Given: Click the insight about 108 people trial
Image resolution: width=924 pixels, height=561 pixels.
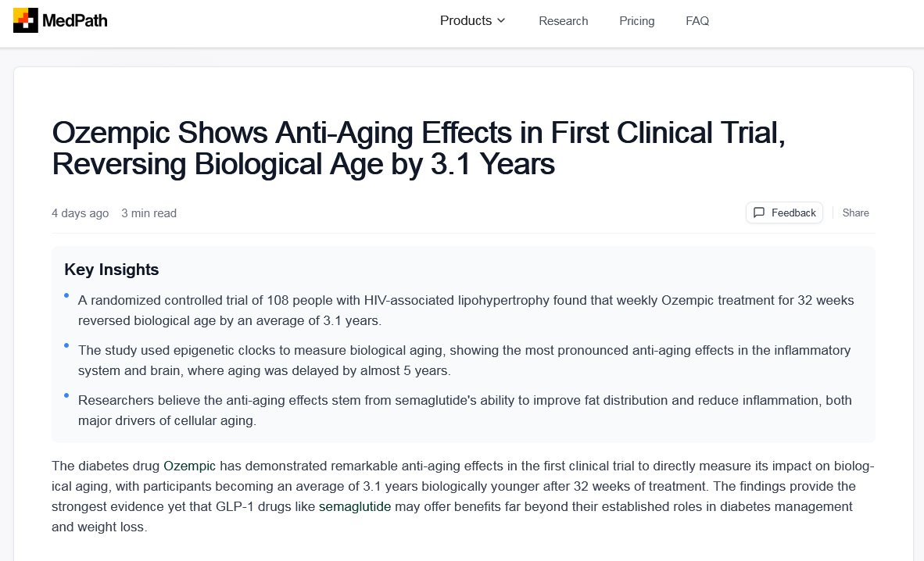Looking at the screenshot, I should [466, 310].
